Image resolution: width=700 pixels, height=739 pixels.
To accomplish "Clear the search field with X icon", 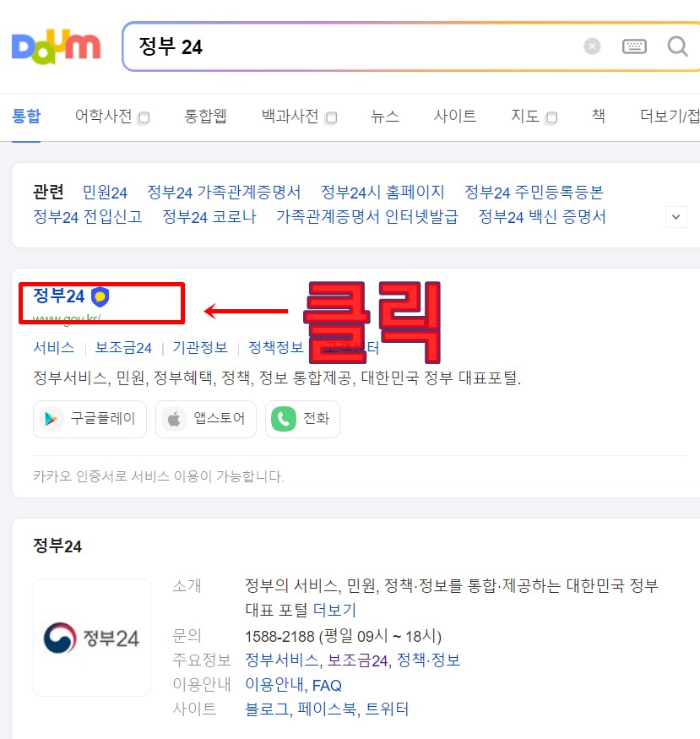I will coord(592,46).
